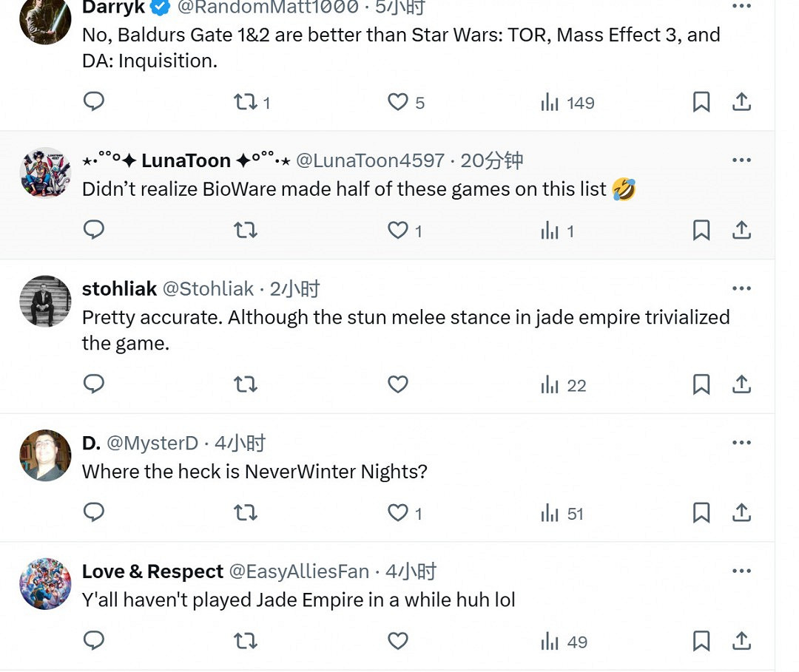This screenshot has height=672, width=799.
Task: Share Darryk's Baldurs Gate tweet
Action: [x=741, y=102]
